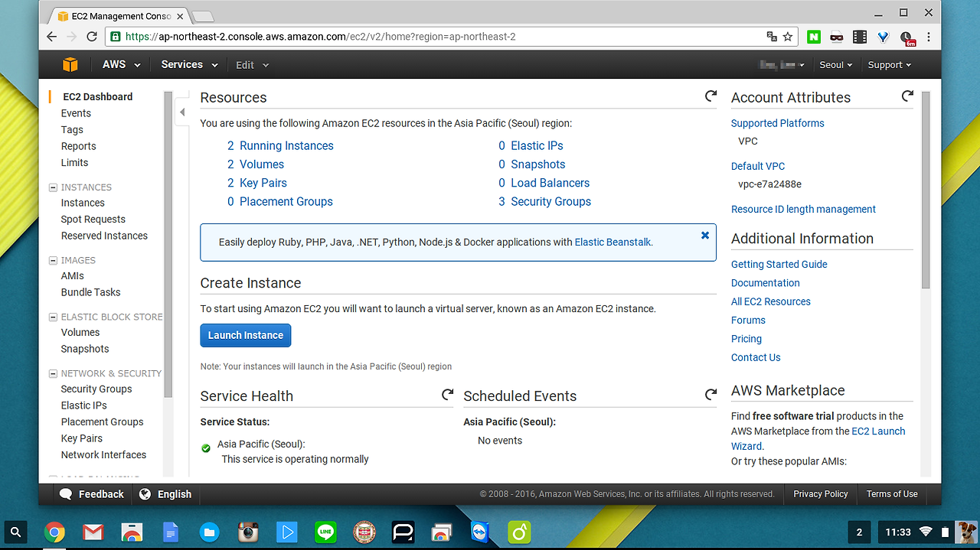Open the Support dropdown menu
This screenshot has width=980, height=550.
point(890,65)
